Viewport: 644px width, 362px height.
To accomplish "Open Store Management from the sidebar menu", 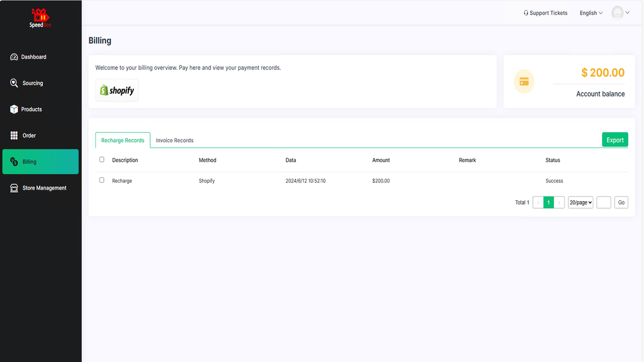I will [40, 188].
